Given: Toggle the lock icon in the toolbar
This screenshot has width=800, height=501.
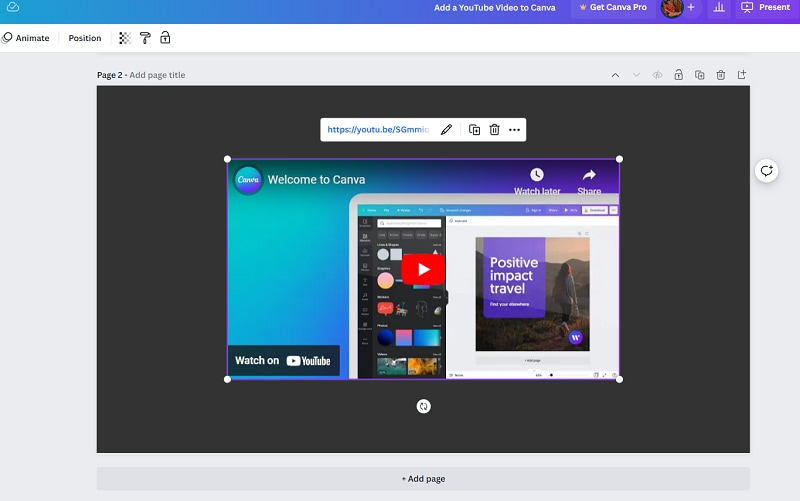Looking at the screenshot, I should (x=165, y=37).
